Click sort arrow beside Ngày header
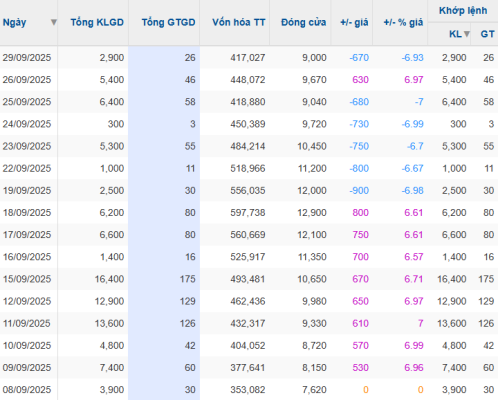Viewport: 498px width, 400px height. (x=53, y=22)
